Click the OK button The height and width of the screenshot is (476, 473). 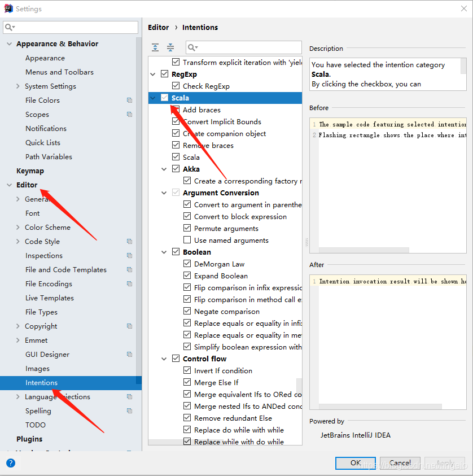coord(355,463)
